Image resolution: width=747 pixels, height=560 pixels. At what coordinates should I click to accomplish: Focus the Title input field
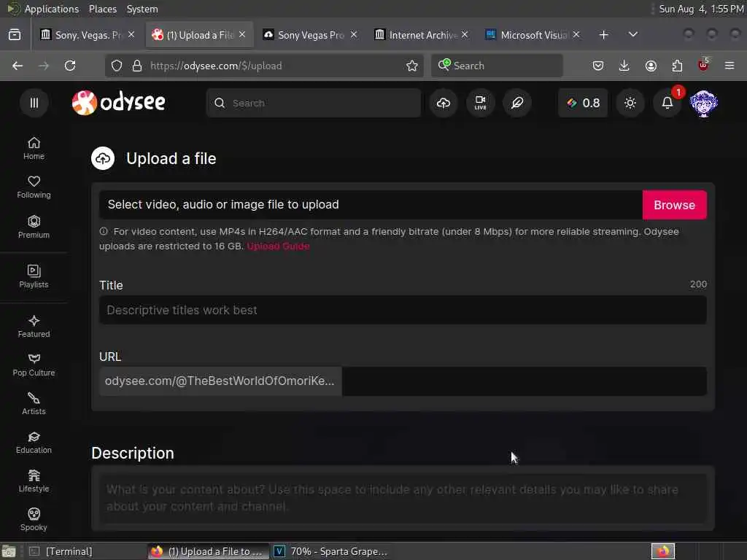403,310
